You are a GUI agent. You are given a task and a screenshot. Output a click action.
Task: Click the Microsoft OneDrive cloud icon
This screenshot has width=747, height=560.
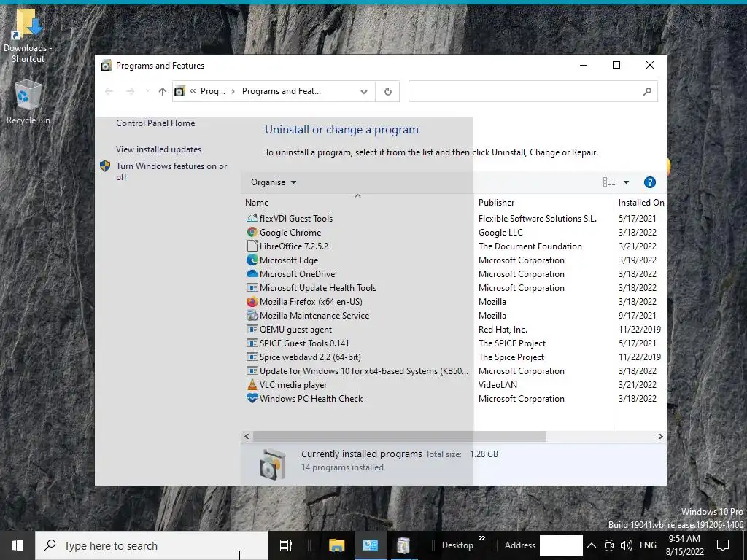tap(252, 274)
